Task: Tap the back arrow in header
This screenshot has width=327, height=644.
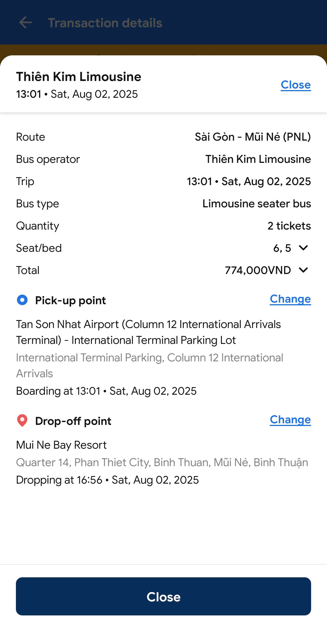Action: 25,22
